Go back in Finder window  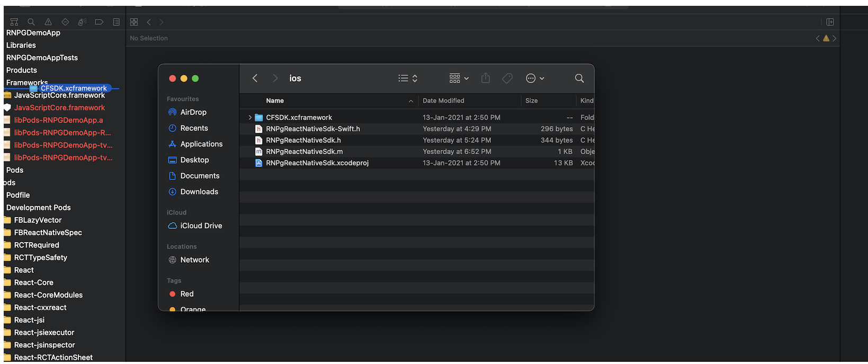255,78
